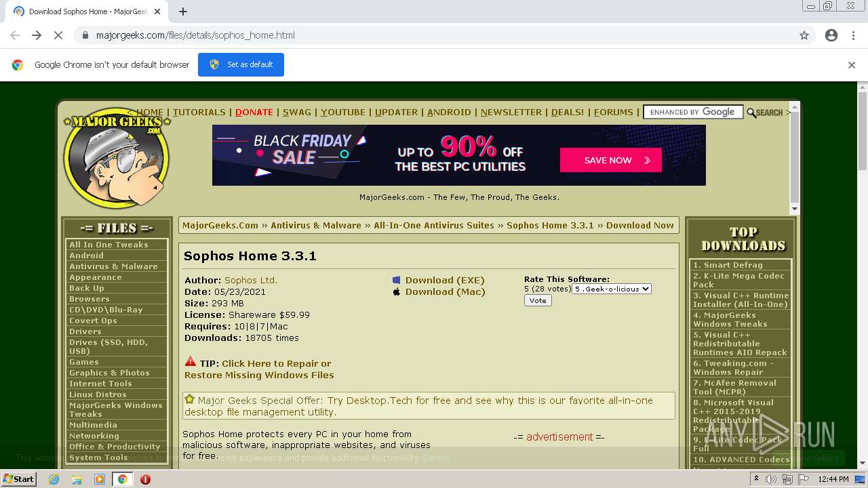Open Internet Explorer from the taskbar
The image size is (868, 488).
point(54,479)
